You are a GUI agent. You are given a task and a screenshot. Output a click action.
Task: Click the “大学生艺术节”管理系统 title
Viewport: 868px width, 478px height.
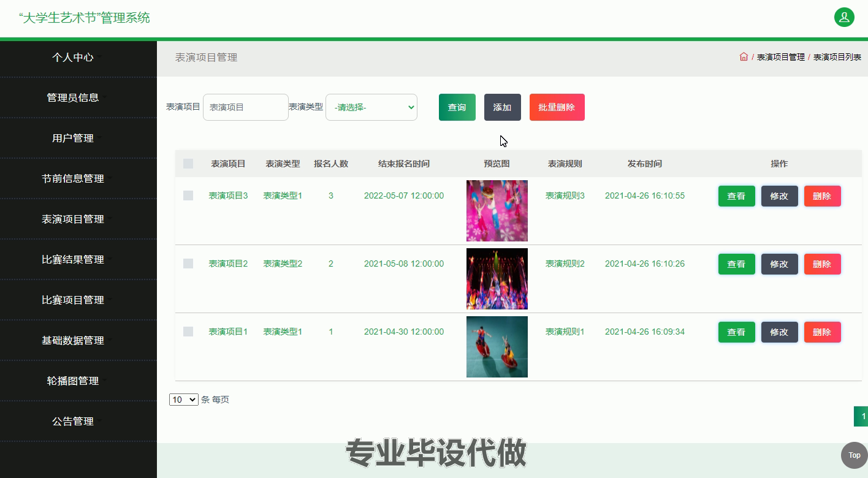click(85, 18)
